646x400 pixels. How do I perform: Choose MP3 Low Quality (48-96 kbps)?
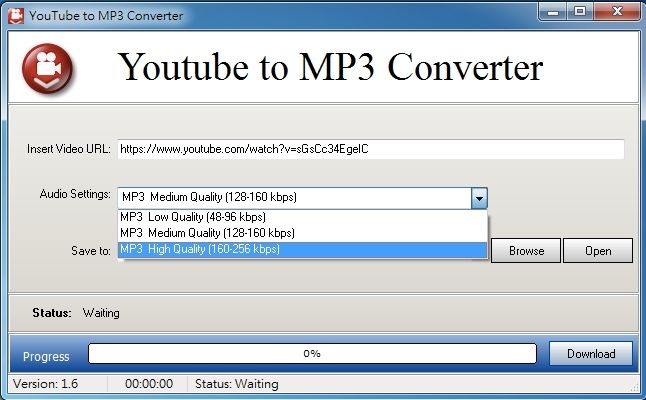[302, 217]
